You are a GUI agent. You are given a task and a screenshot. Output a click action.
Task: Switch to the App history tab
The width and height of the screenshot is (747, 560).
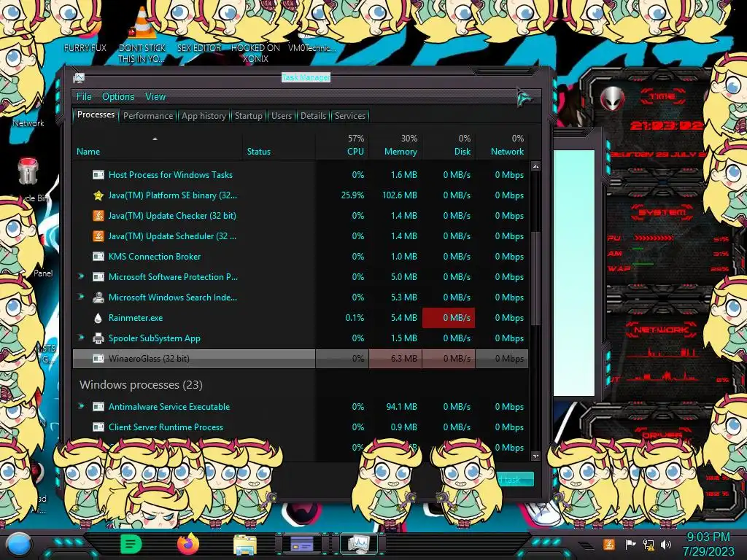click(204, 116)
